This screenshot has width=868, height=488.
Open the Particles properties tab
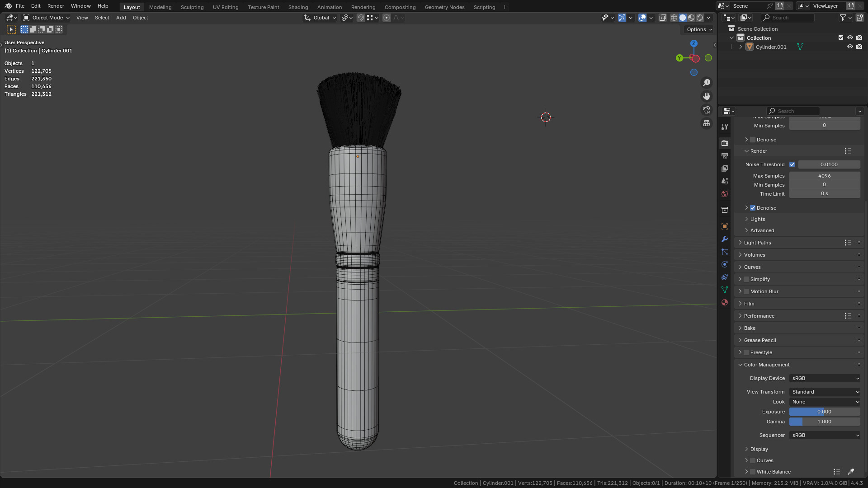pos(725,252)
